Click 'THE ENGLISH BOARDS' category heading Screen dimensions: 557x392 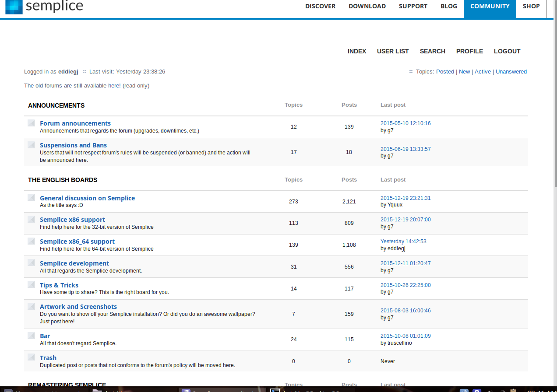click(63, 180)
